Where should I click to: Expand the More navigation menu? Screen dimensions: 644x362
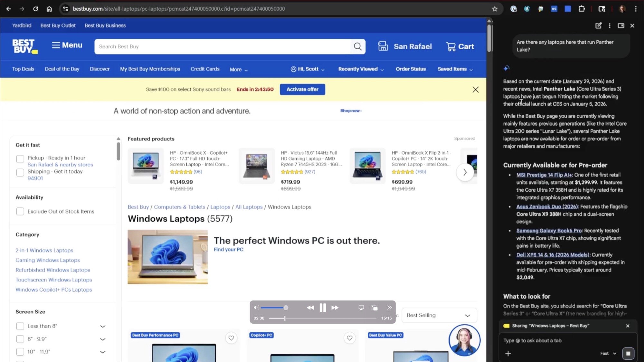(x=239, y=70)
